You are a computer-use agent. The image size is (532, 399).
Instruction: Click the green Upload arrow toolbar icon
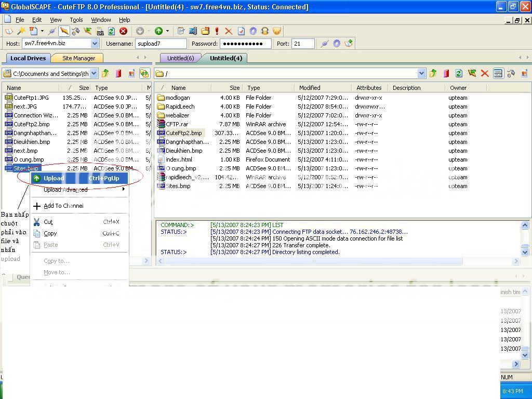(x=158, y=31)
